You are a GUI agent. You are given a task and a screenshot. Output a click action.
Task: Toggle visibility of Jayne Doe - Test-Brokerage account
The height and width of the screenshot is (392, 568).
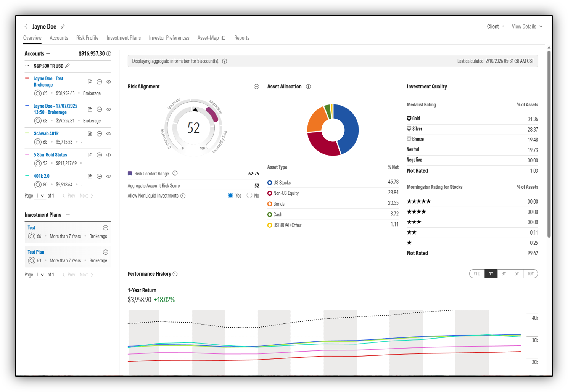109,82
